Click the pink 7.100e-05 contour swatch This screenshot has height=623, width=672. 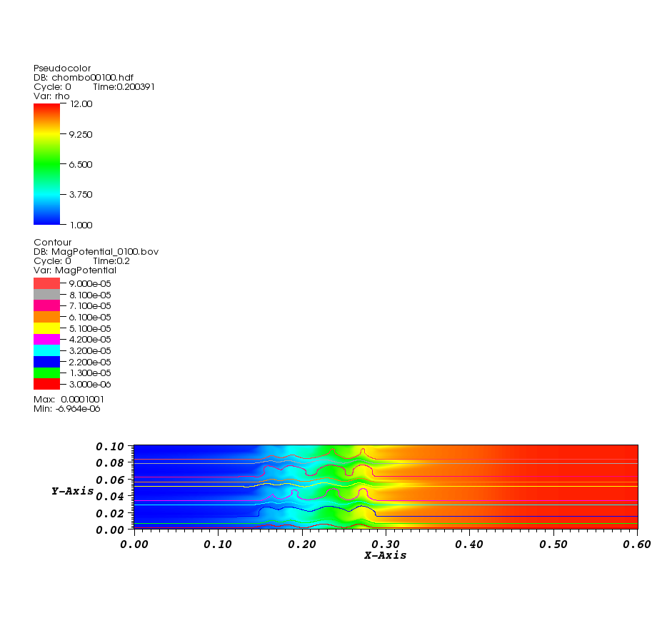coord(46,305)
